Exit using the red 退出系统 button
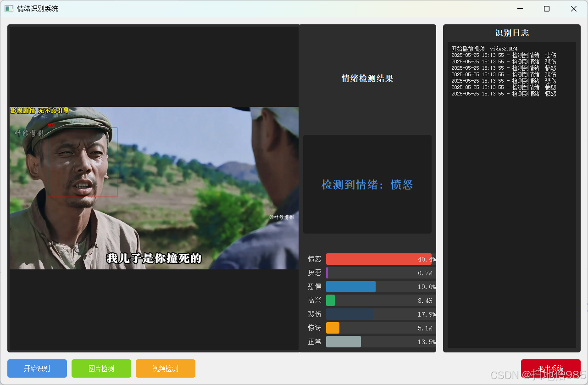The width and height of the screenshot is (588, 385). coord(551,368)
